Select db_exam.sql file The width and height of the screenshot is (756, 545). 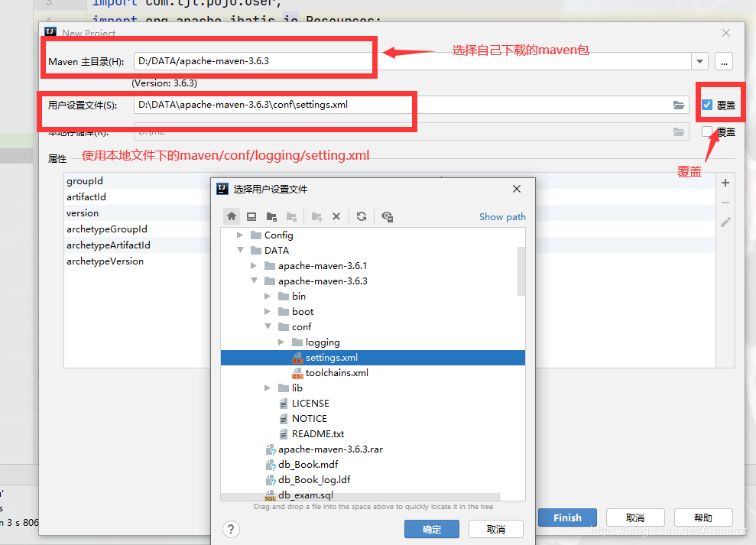pos(305,495)
